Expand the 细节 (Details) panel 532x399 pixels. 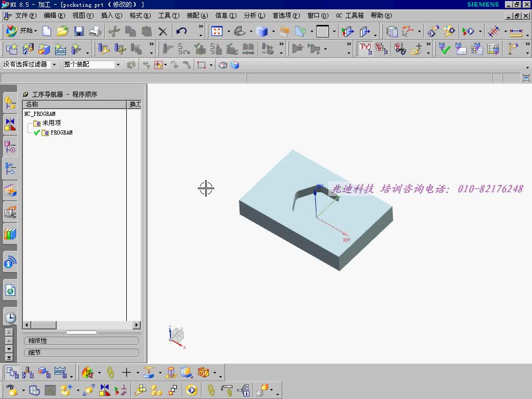click(x=82, y=353)
